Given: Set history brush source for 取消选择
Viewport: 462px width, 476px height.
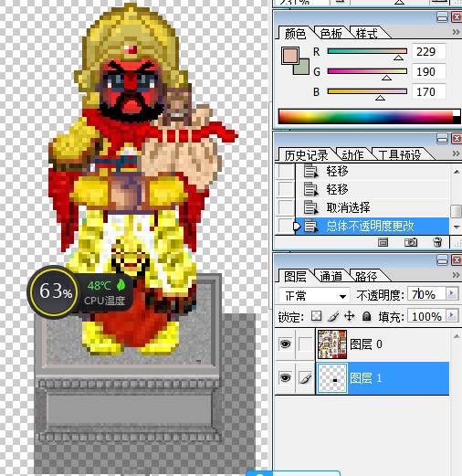Looking at the screenshot, I should tap(286, 207).
